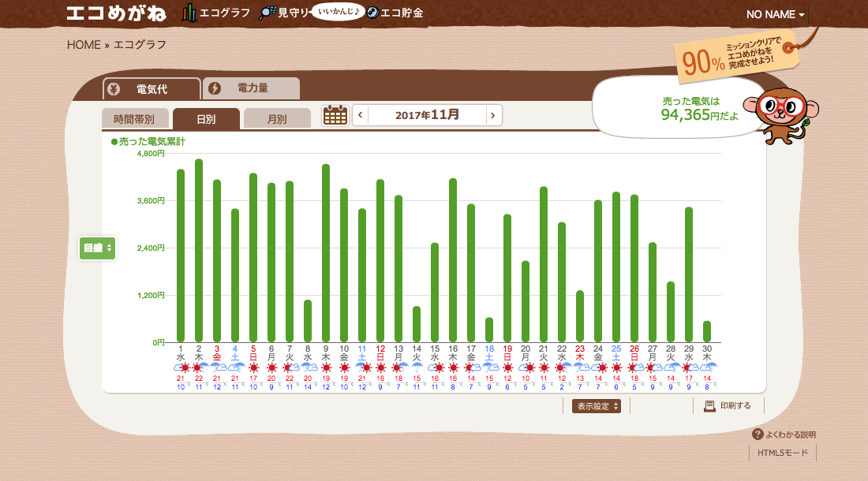
Task: Select the 時間帯別 tab
Action: (x=134, y=119)
